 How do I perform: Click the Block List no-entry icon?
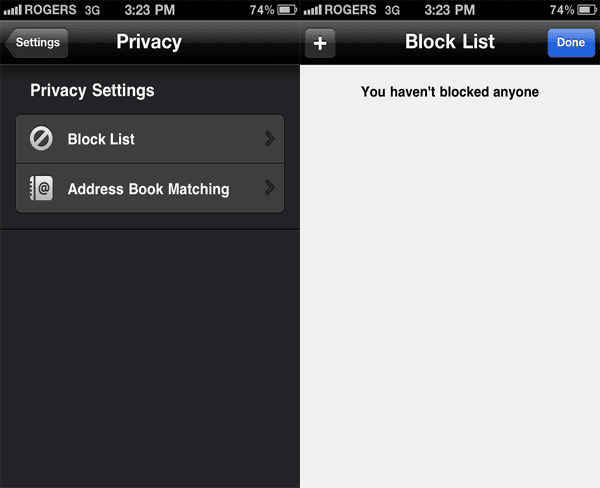click(x=41, y=138)
